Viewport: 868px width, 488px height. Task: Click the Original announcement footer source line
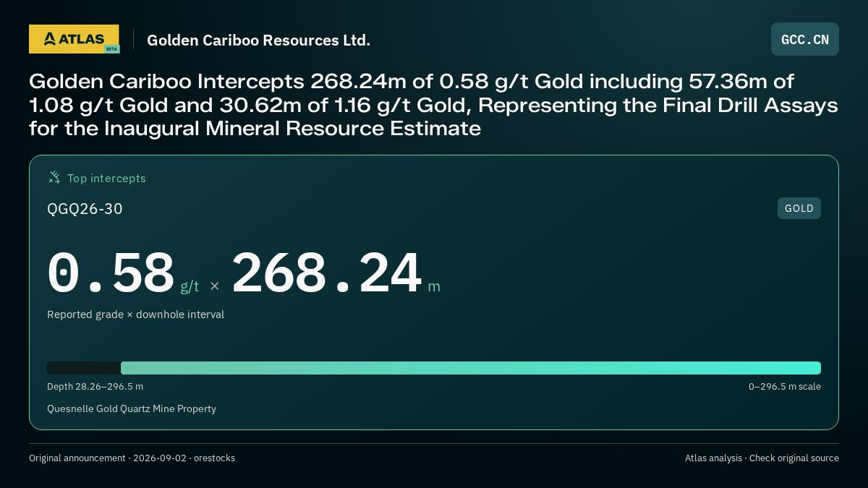(132, 458)
